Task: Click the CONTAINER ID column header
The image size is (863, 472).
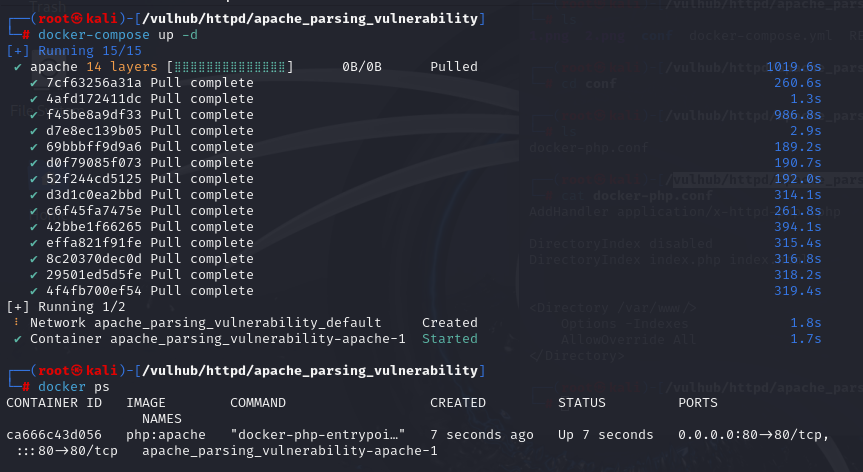Action: click(x=54, y=403)
